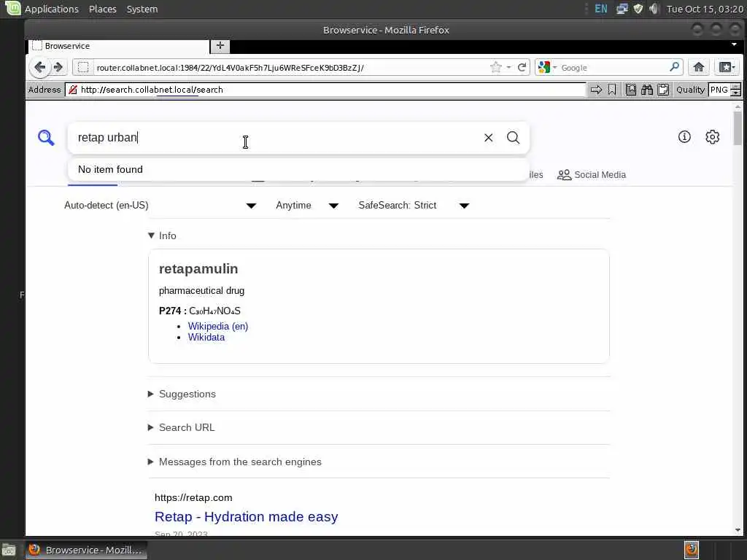Click the network connection tray icon

tap(622, 9)
